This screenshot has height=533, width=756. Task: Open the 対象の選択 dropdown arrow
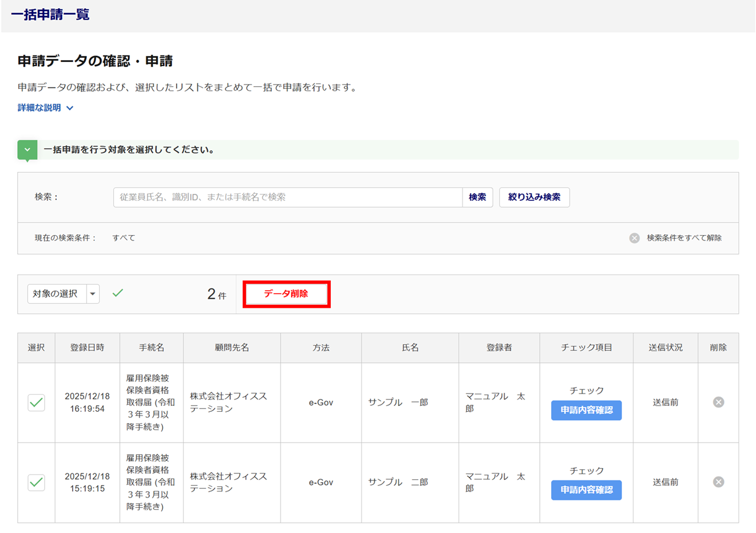coord(93,294)
